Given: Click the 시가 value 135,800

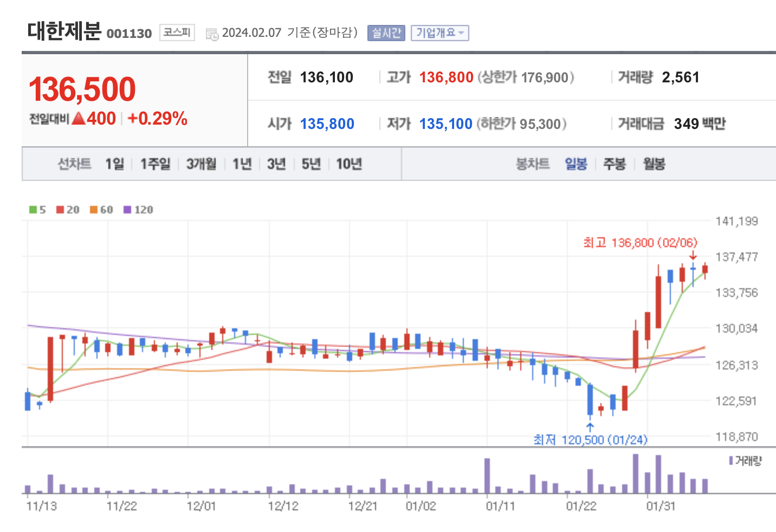Looking at the screenshot, I should (327, 124).
